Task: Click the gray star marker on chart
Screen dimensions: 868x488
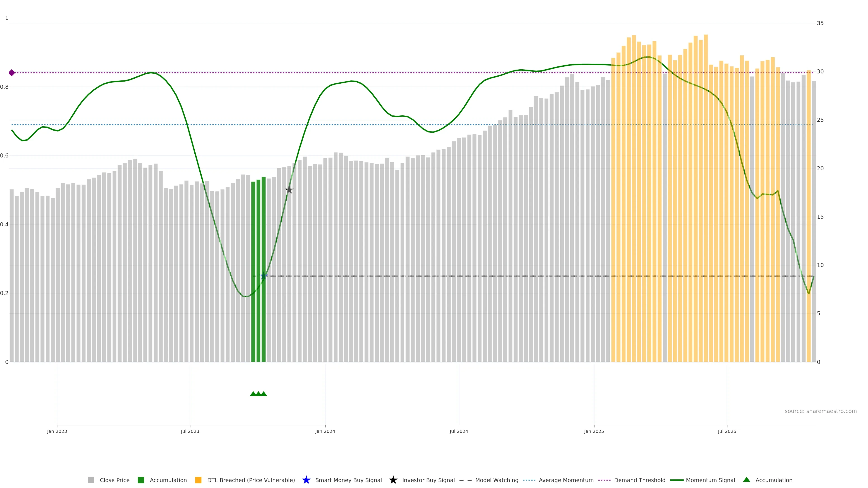Action: [x=289, y=190]
